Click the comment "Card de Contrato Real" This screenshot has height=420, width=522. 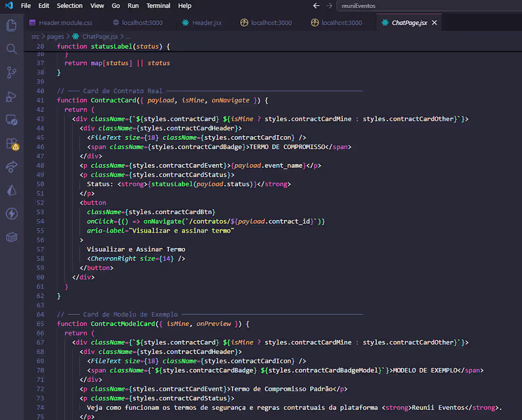pyautogui.click(x=122, y=91)
